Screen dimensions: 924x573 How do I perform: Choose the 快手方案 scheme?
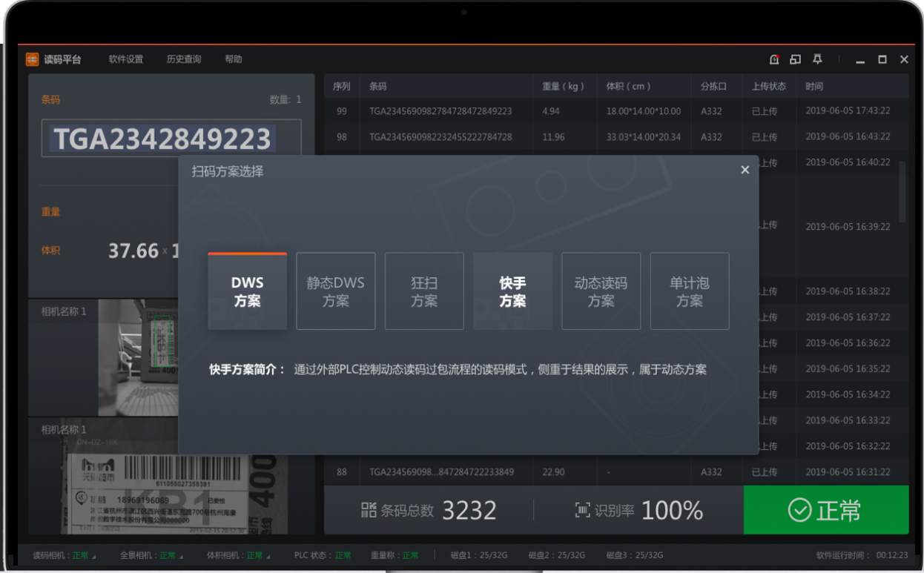pos(512,291)
